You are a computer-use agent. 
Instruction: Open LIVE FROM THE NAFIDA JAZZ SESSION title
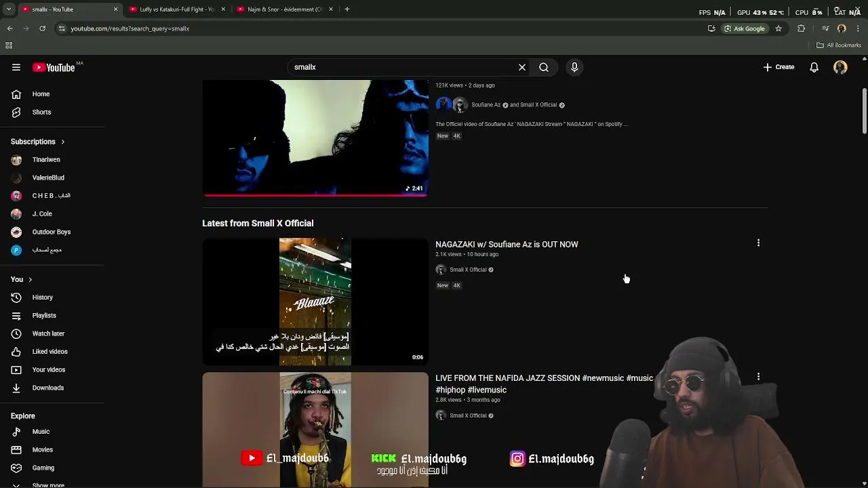click(x=544, y=384)
